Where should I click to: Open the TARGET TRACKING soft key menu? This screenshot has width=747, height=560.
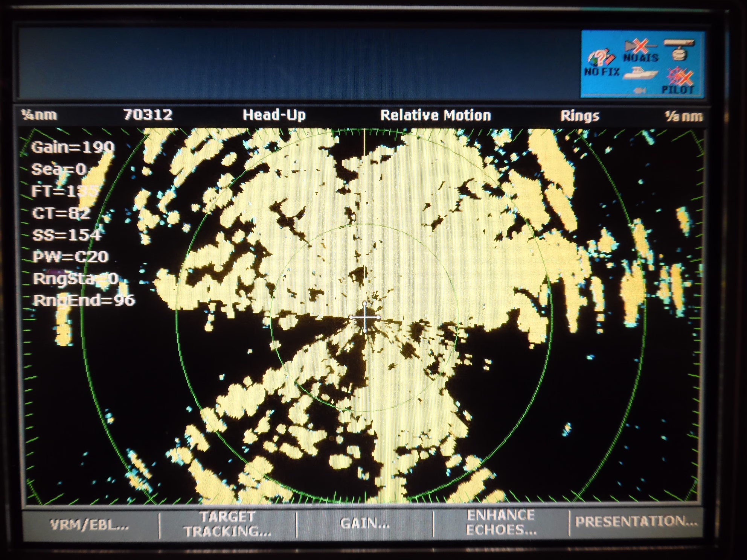coord(227,524)
